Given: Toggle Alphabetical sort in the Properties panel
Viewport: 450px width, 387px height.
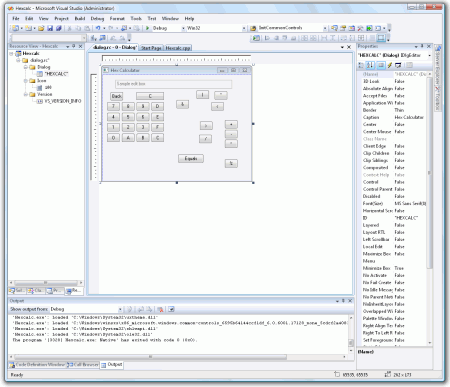Looking at the screenshot, I should [x=370, y=65].
